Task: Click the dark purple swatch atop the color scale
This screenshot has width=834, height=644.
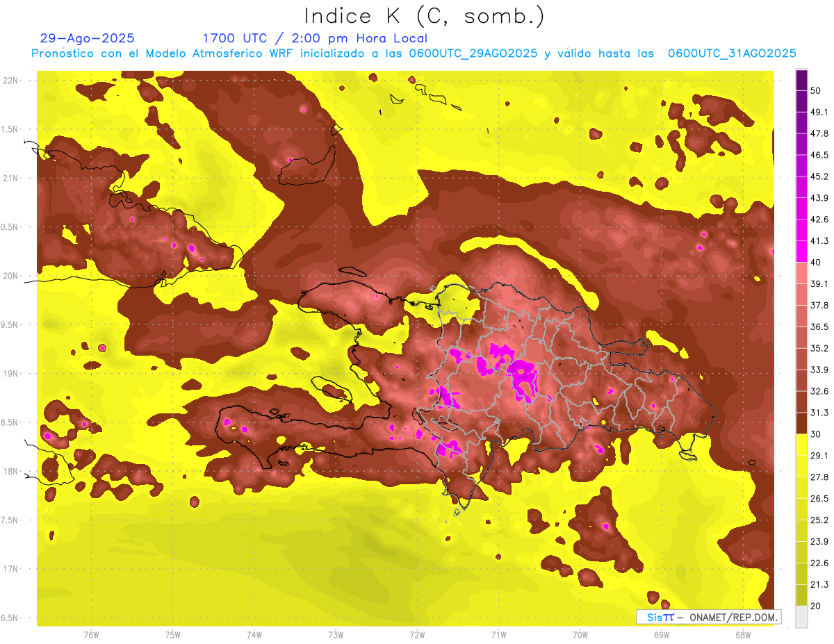Action: point(801,79)
